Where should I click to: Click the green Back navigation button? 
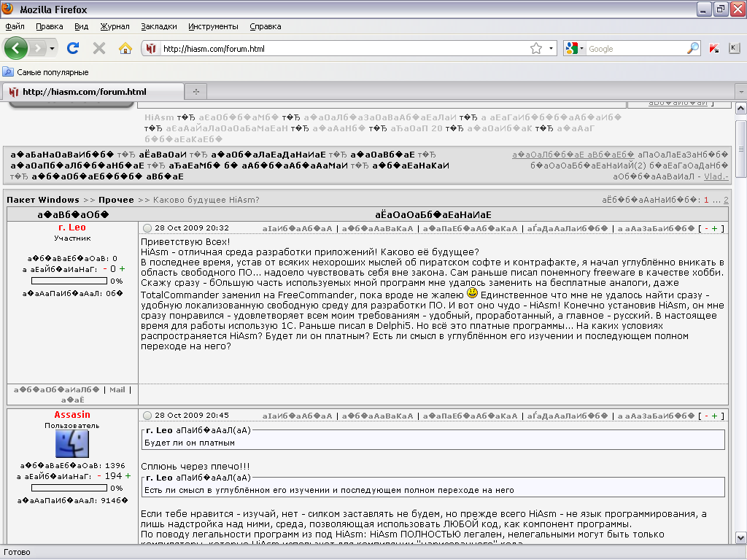(16, 48)
